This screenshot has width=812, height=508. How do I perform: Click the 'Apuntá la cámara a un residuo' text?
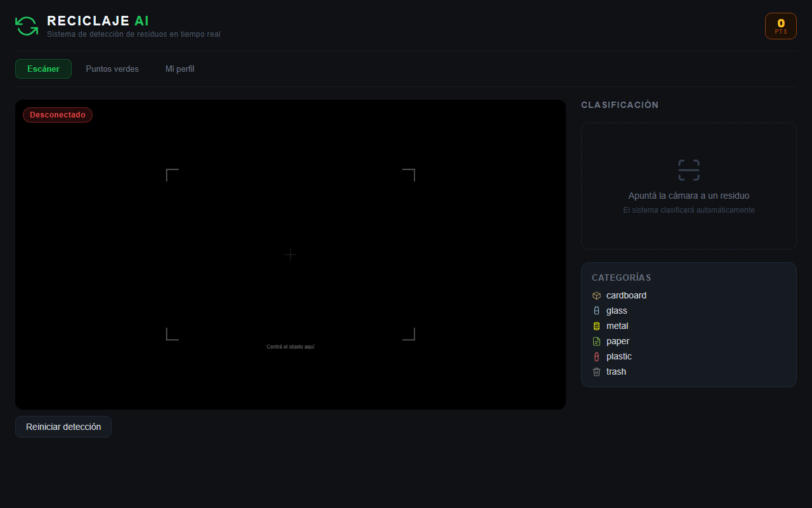[x=689, y=196]
